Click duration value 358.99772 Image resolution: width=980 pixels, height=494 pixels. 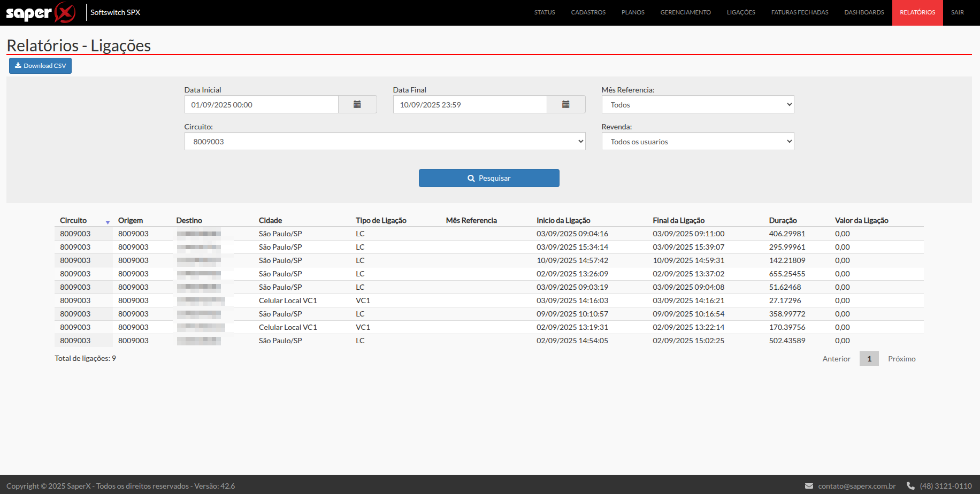point(787,314)
